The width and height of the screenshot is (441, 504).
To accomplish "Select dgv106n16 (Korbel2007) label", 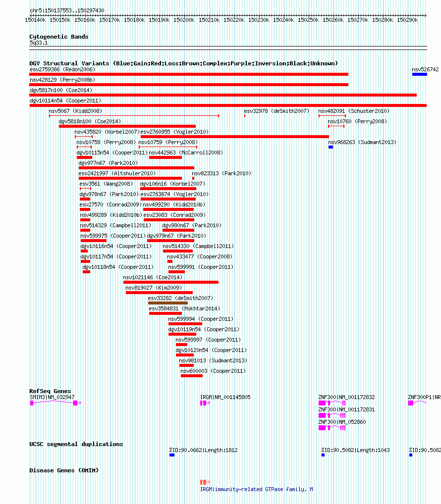I will pos(172,184).
